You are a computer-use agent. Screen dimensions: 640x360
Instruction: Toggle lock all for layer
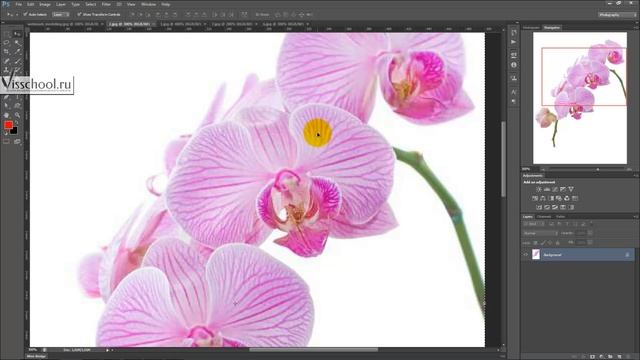558,243
